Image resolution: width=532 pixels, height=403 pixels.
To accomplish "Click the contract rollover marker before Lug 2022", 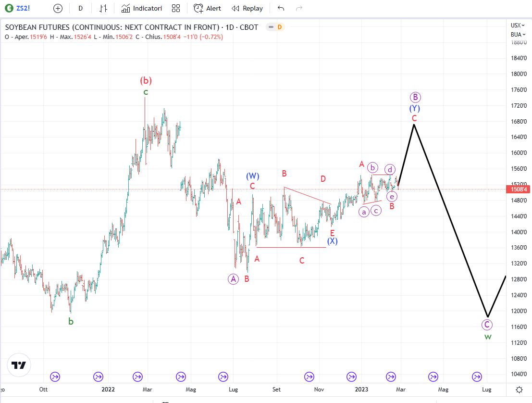I will (223, 377).
